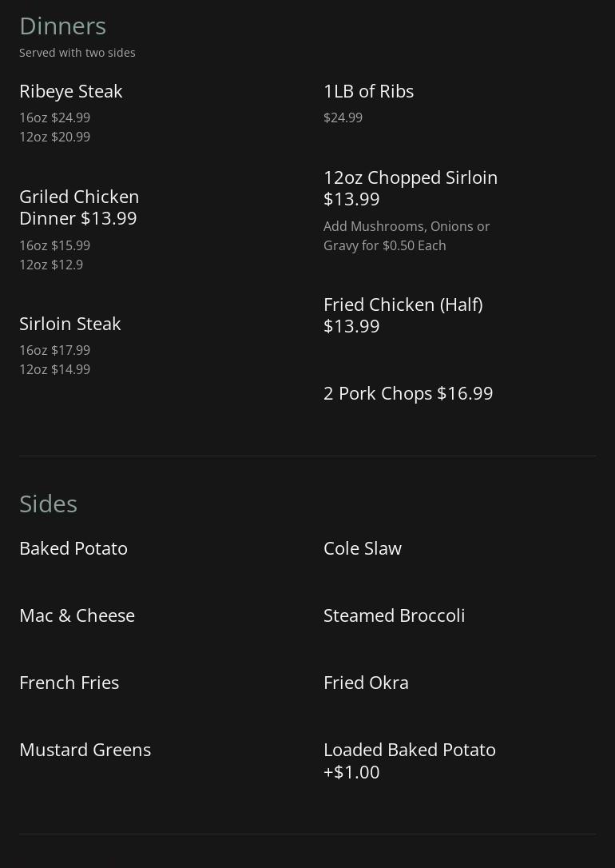Select 2 Pork Chops $16.99
This screenshot has width=615, height=868.
tap(407, 393)
